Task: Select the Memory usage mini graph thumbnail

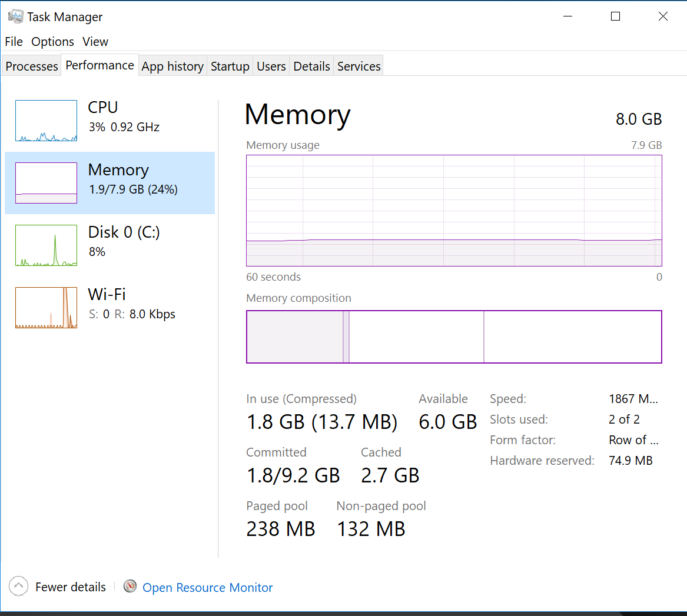Action: [46, 183]
